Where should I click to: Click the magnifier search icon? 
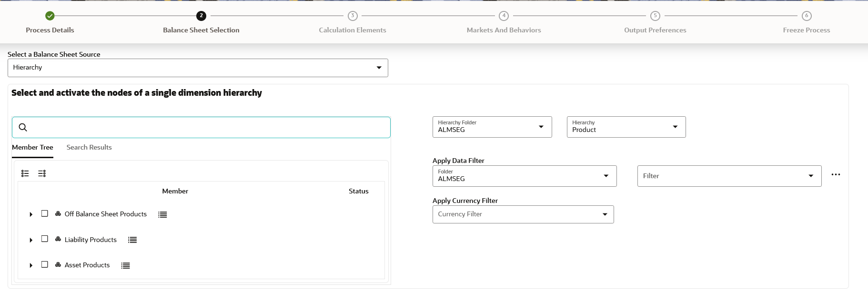[x=23, y=127]
